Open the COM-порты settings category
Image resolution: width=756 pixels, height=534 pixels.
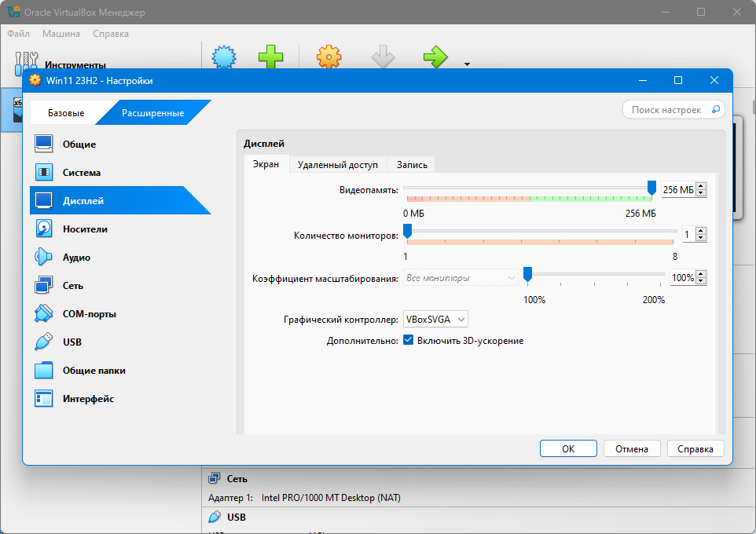point(120,314)
